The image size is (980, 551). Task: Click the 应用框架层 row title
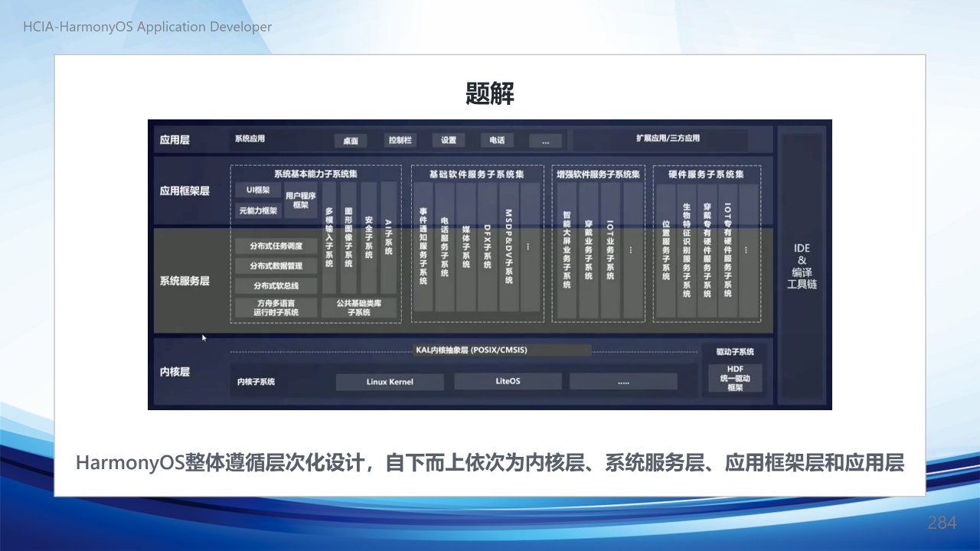click(x=185, y=191)
